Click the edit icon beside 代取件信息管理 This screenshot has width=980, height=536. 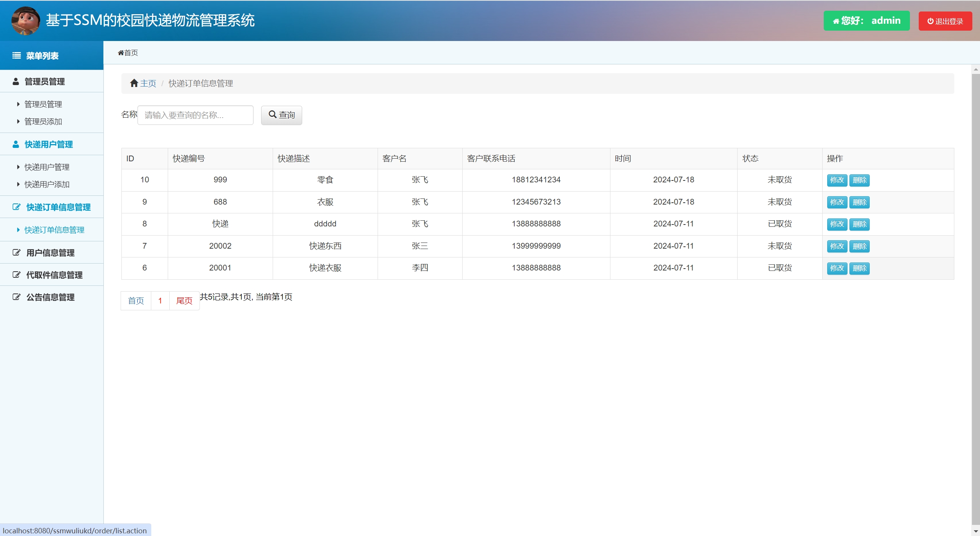(x=16, y=275)
